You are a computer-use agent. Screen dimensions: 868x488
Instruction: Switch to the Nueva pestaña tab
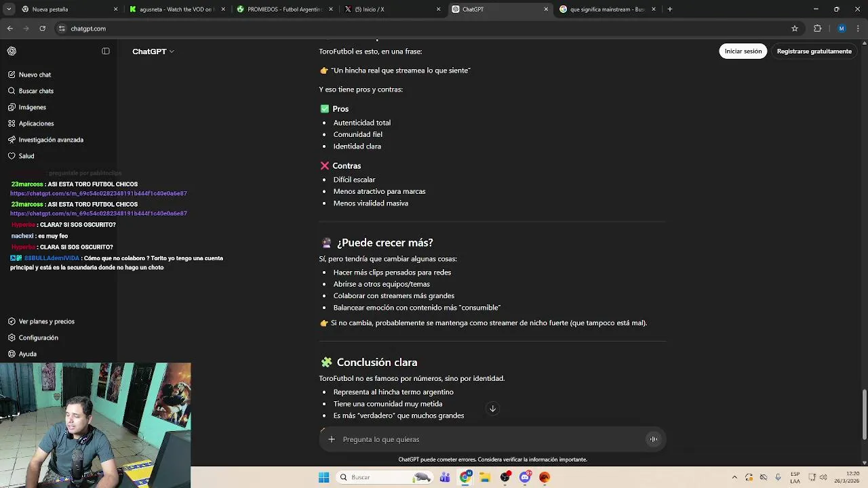[68, 9]
